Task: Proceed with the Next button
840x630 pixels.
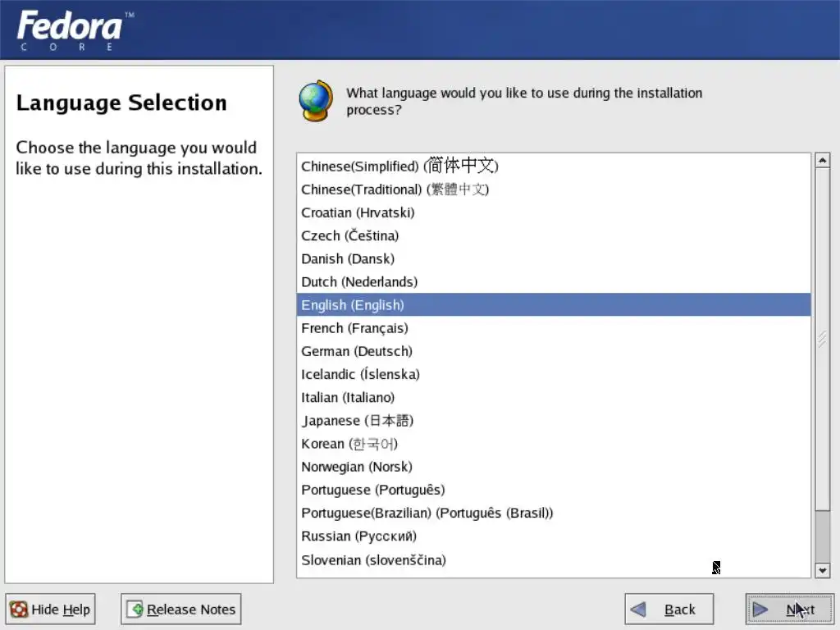Action: [790, 609]
